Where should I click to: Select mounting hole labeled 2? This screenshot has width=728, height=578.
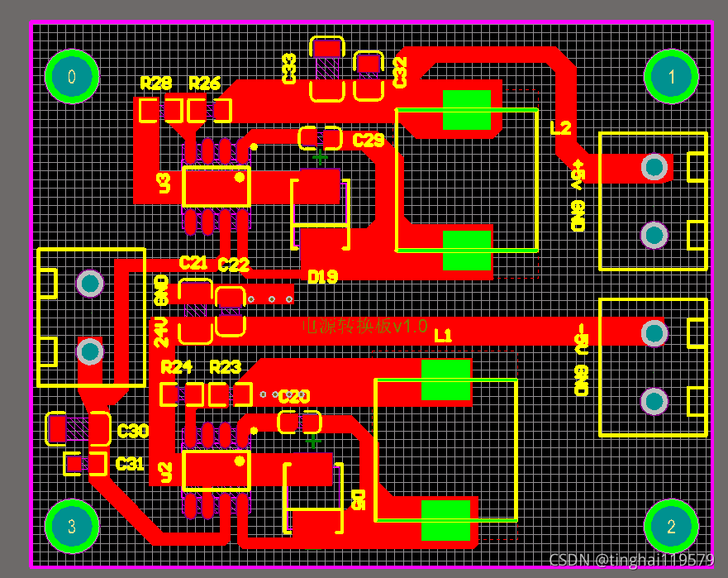[x=671, y=526]
